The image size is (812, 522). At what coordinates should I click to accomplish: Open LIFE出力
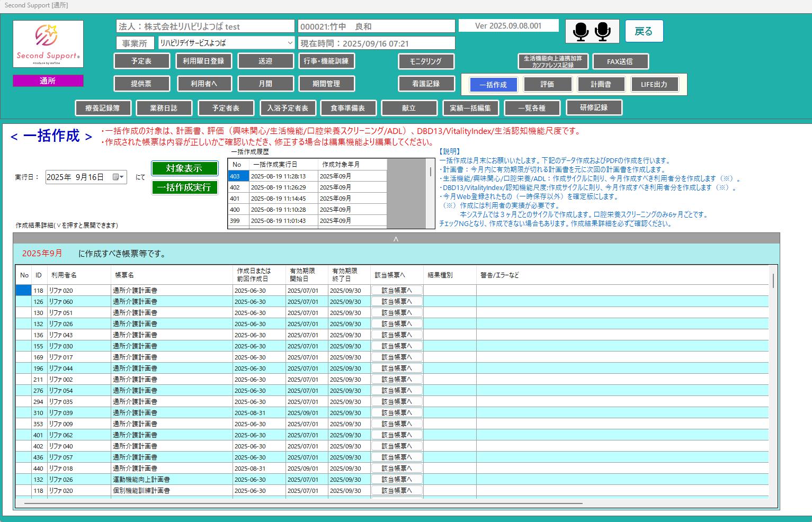654,84
